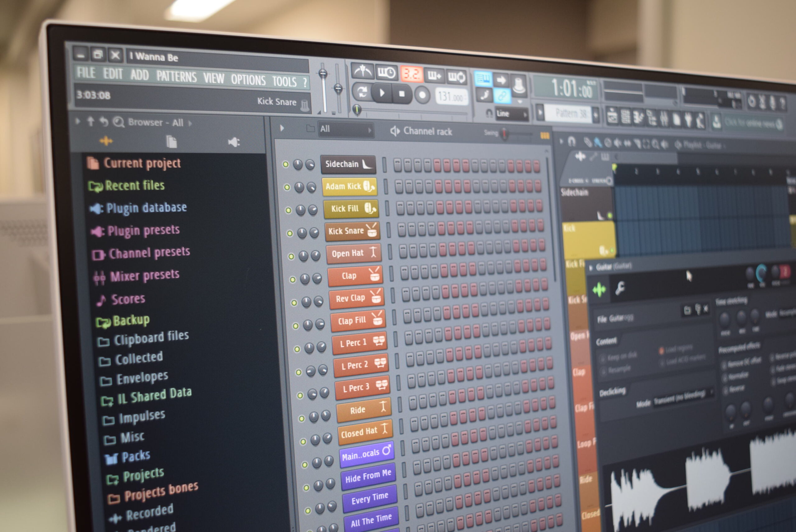
Task: Go up a folder in Browser
Action: [x=90, y=121]
